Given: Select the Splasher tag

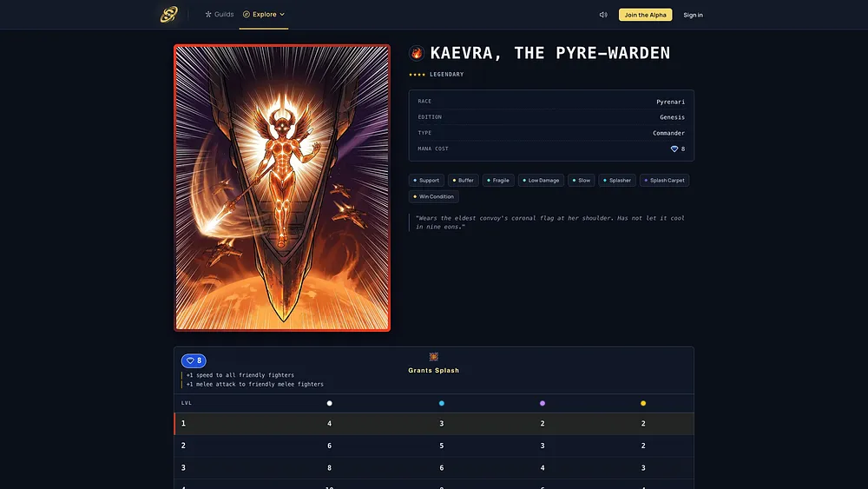Looking at the screenshot, I should tap(616, 180).
